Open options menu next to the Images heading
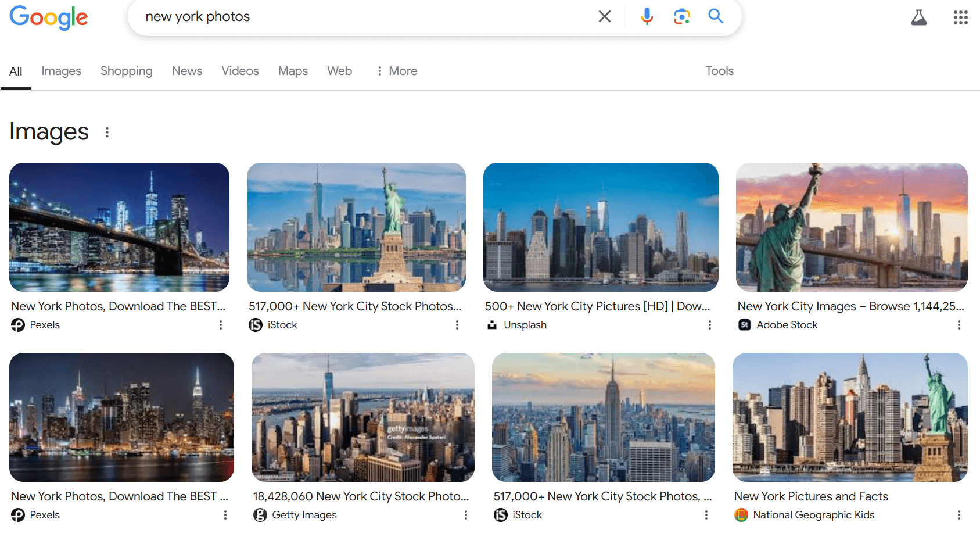 (107, 132)
